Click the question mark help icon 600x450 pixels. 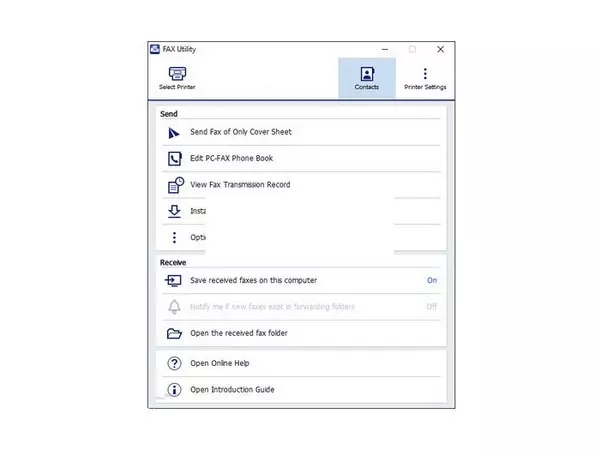click(174, 363)
